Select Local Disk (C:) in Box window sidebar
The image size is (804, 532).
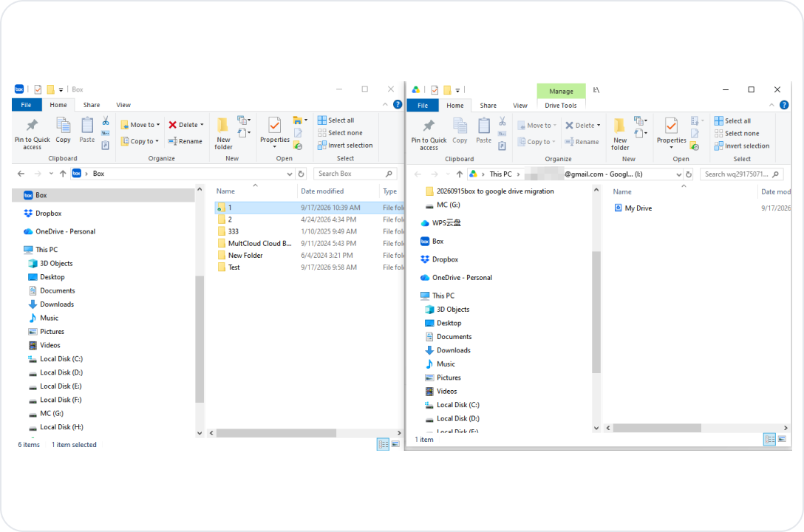[x=55, y=359]
